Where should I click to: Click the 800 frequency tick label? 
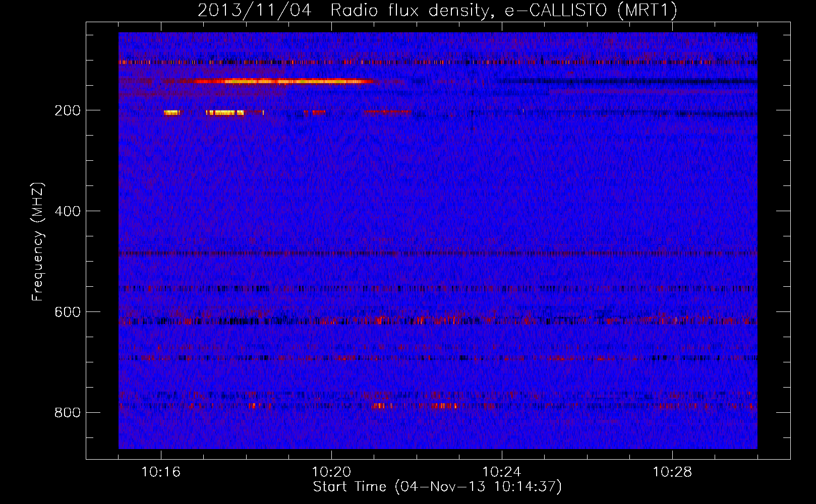[x=68, y=413]
